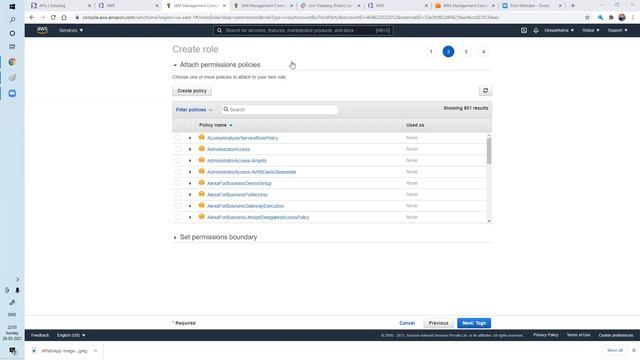This screenshot has width=640, height=360.
Task: Switch to the Post Attendee - Zoom tab
Action: pyautogui.click(x=530, y=6)
